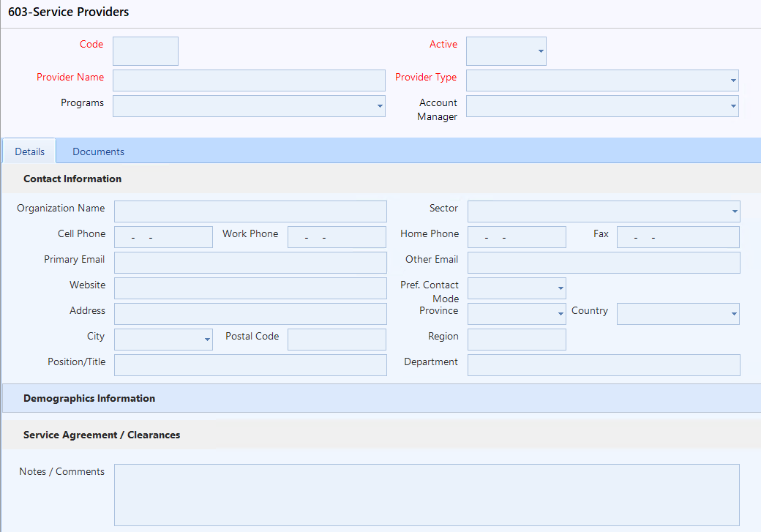Toggle the Service Agreement / Clearances section

click(x=381, y=435)
